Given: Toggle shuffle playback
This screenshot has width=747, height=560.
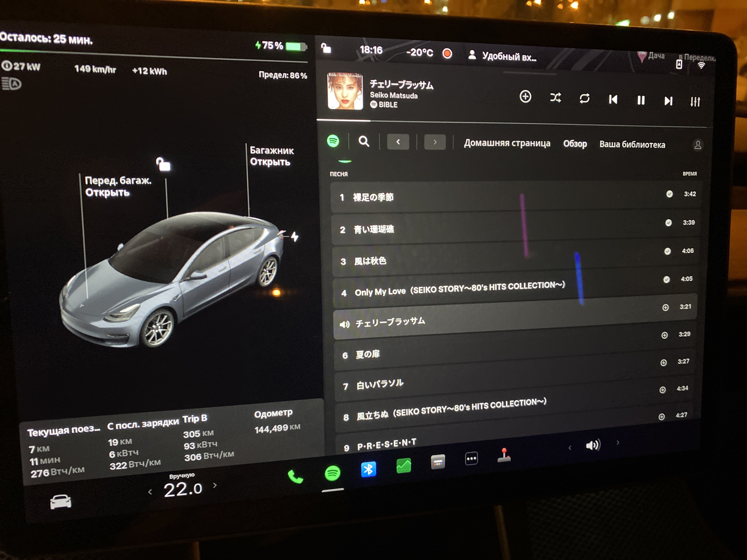Looking at the screenshot, I should pos(556,98).
